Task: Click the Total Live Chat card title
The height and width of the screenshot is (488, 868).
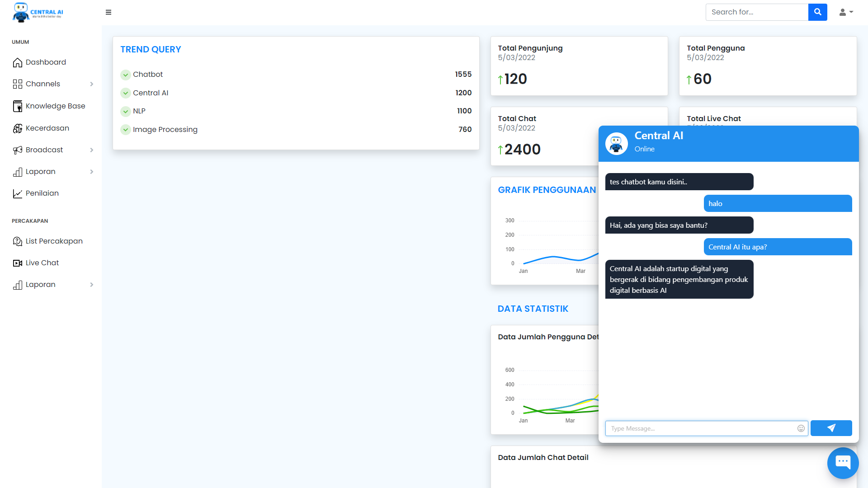Action: click(x=714, y=119)
